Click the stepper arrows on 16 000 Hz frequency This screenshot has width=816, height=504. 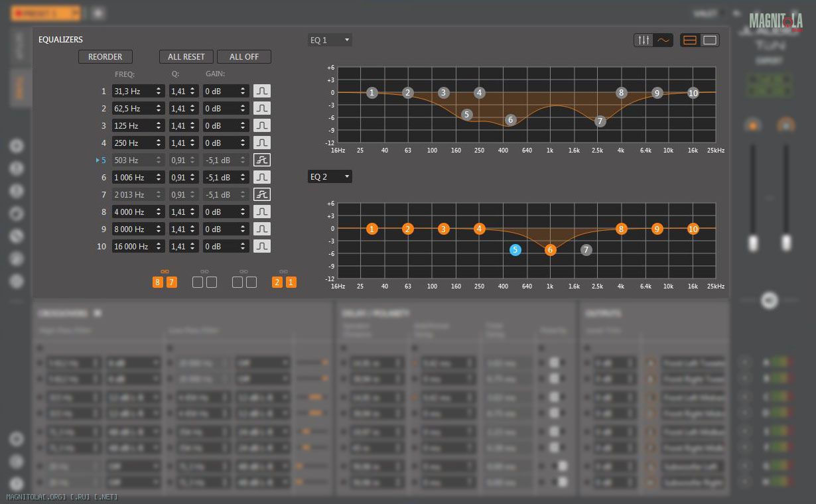click(x=159, y=246)
